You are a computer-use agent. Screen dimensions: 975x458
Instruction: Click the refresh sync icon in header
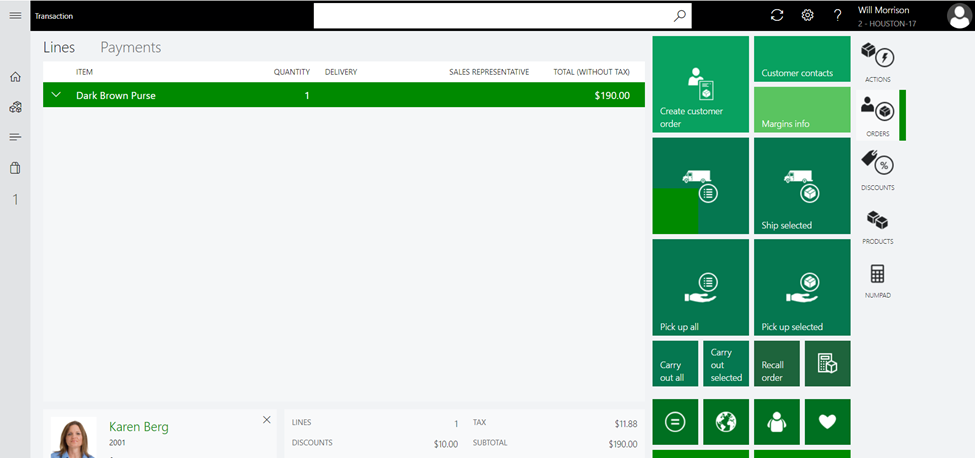(777, 15)
